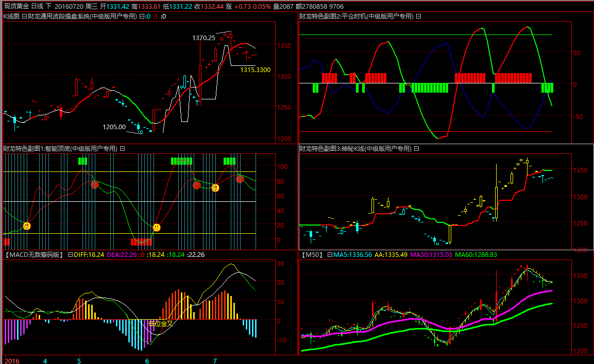Click the magenta MA30:1315.03 legend label
Image resolution: width=594 pixels, height=364 pixels.
click(432, 254)
